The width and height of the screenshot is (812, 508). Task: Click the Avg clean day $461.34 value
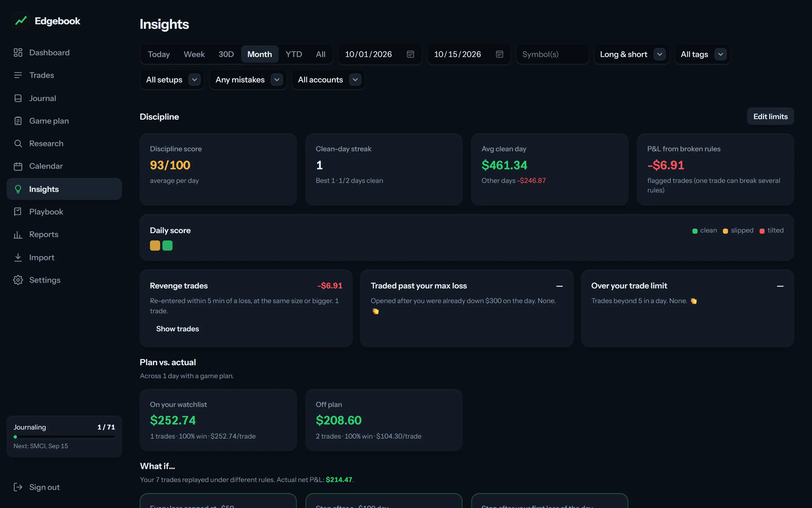tap(504, 165)
